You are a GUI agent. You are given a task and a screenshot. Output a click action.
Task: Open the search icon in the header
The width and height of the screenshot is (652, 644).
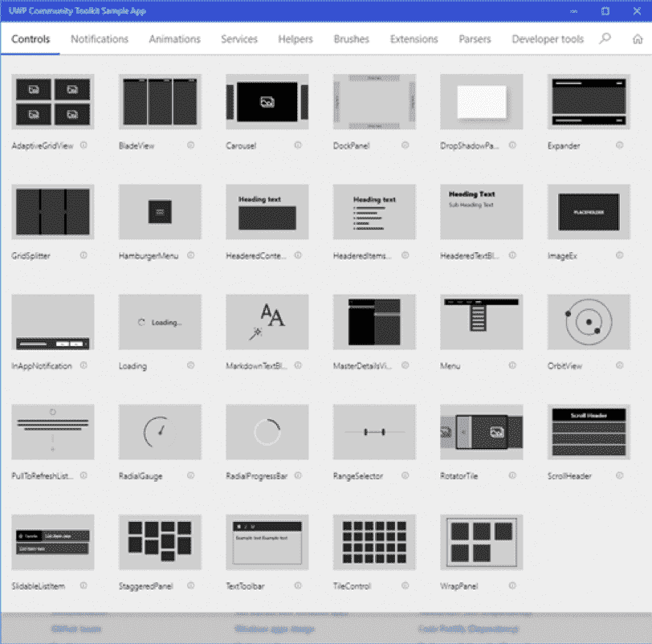[605, 39]
